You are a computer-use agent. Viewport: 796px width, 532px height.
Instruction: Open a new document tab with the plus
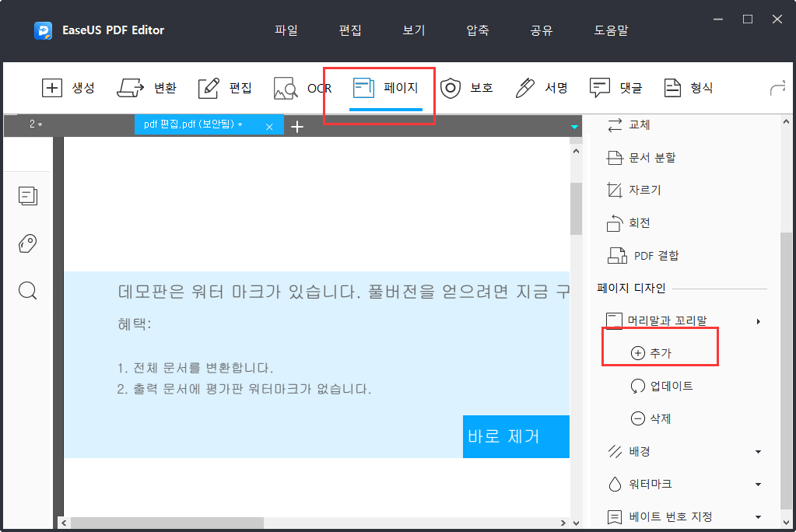pos(297,125)
